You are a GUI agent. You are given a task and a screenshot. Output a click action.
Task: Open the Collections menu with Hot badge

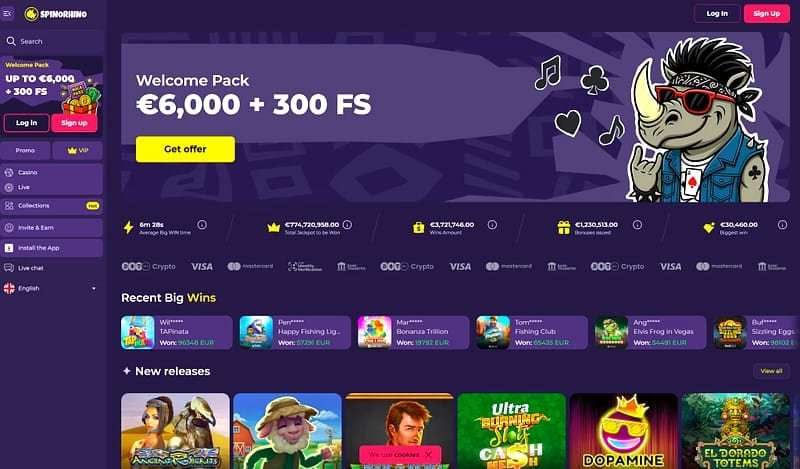52,206
